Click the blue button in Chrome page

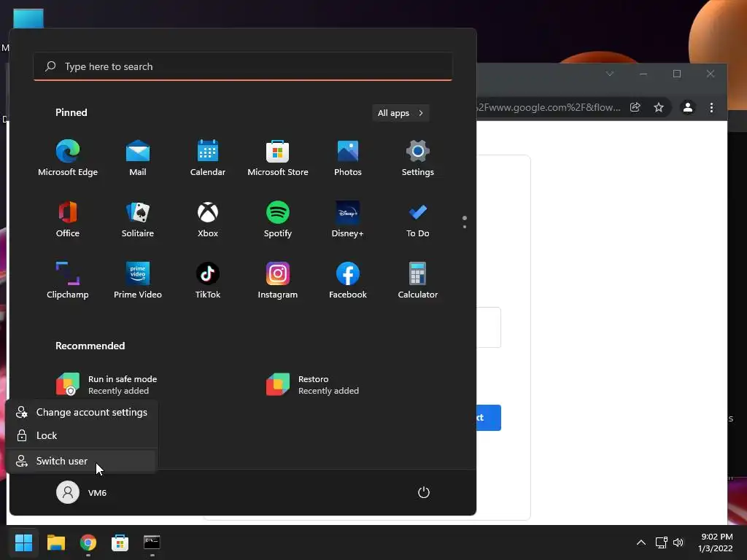[x=489, y=418]
